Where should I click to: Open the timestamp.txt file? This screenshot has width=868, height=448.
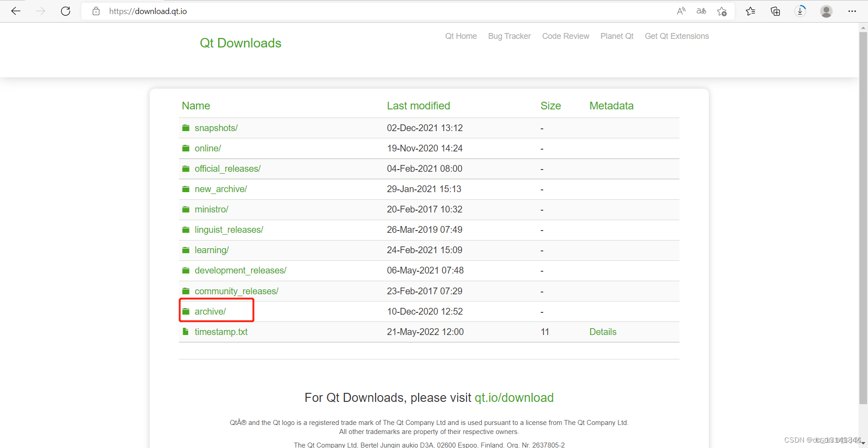(221, 332)
